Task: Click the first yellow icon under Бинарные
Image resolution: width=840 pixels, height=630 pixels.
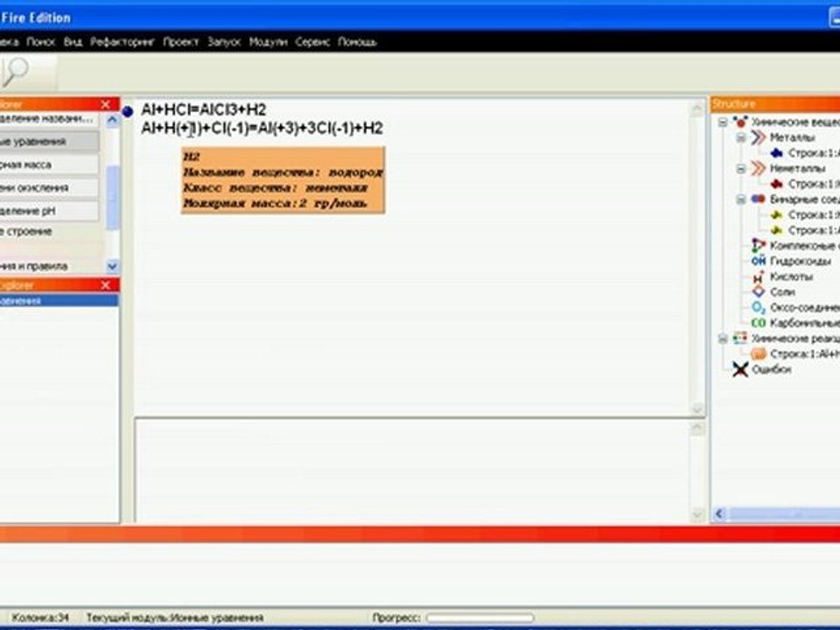Action: click(x=776, y=215)
